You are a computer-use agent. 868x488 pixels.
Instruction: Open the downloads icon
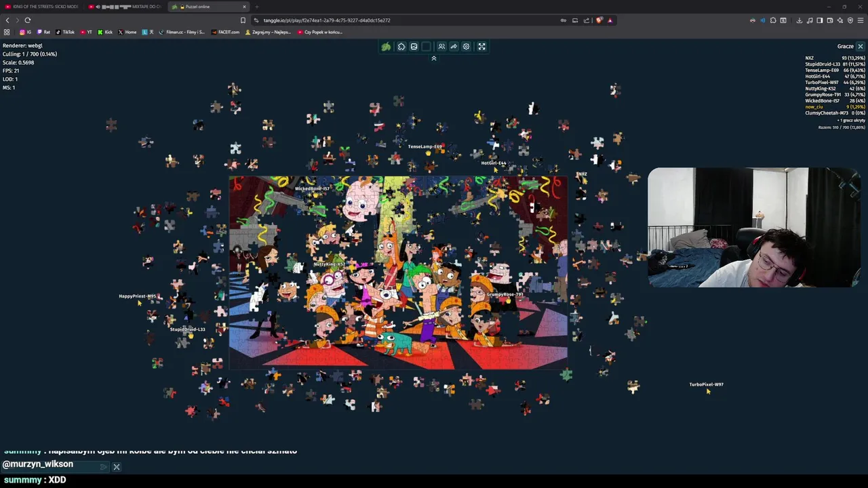coord(800,20)
